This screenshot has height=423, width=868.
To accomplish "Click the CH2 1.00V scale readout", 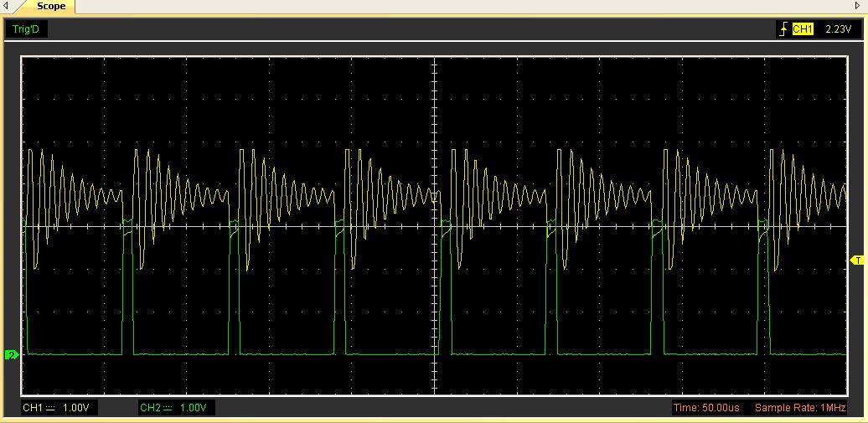I will pyautogui.click(x=176, y=408).
